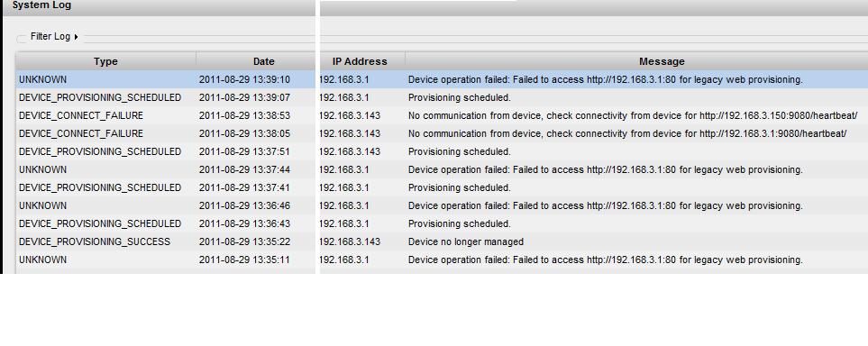Click the System Log panel title
Screen dimensions: 868x346
(41, 5)
